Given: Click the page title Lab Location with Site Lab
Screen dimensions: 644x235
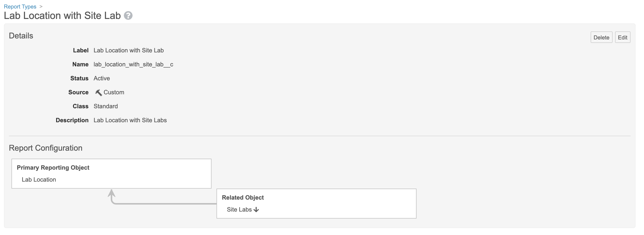Looking at the screenshot, I should 62,16.
